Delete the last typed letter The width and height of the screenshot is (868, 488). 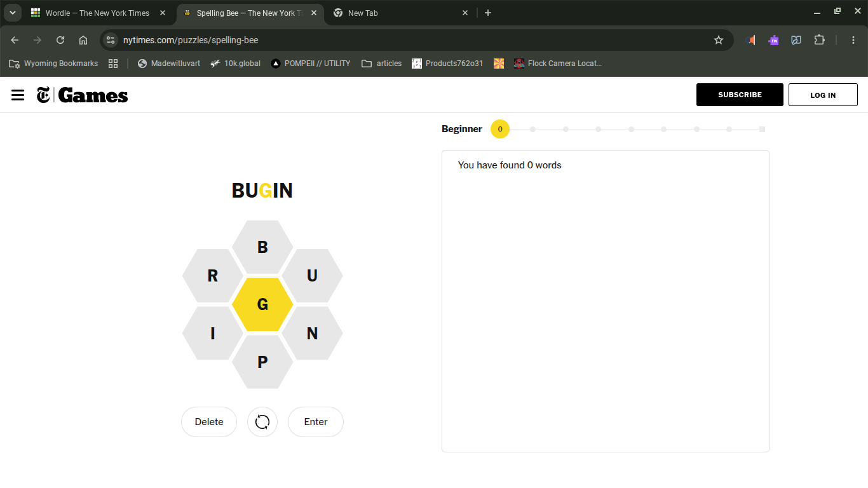[209, 422]
